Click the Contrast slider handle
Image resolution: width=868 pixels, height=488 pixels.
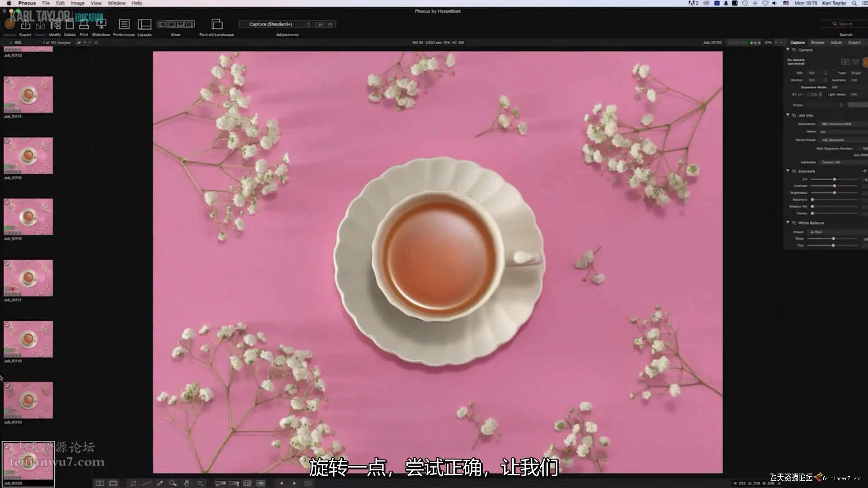[834, 186]
